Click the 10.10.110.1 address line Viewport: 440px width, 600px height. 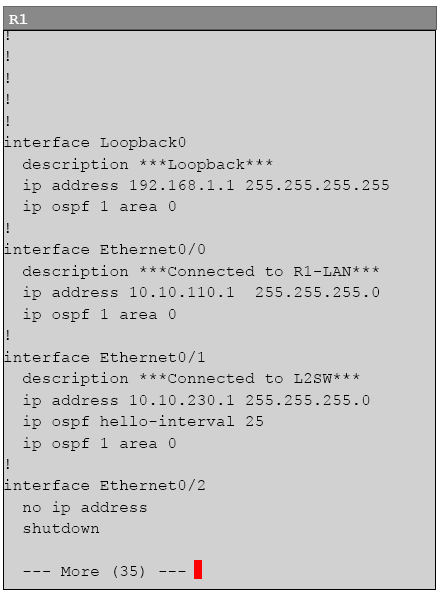click(201, 293)
